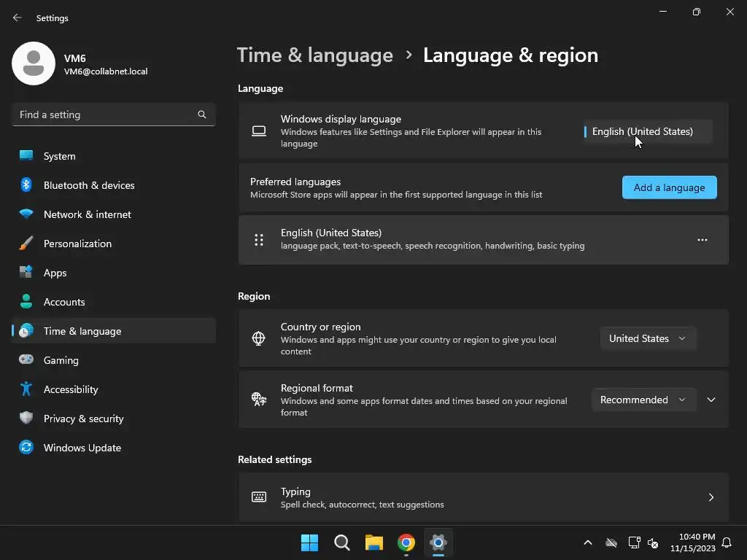
Task: Click the OneDrive cloud tray icon
Action: point(611,542)
